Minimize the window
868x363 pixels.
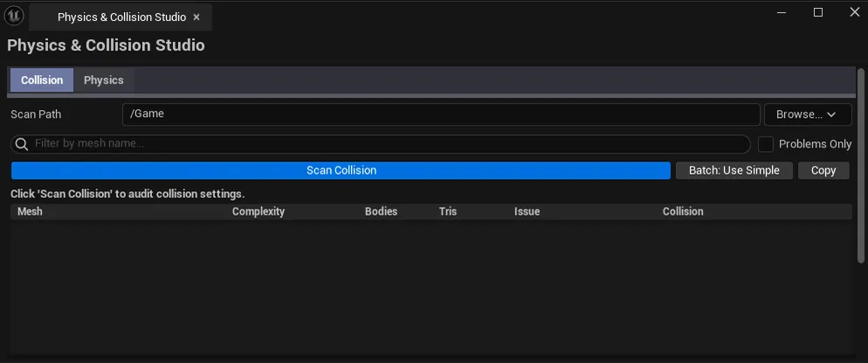(x=782, y=12)
